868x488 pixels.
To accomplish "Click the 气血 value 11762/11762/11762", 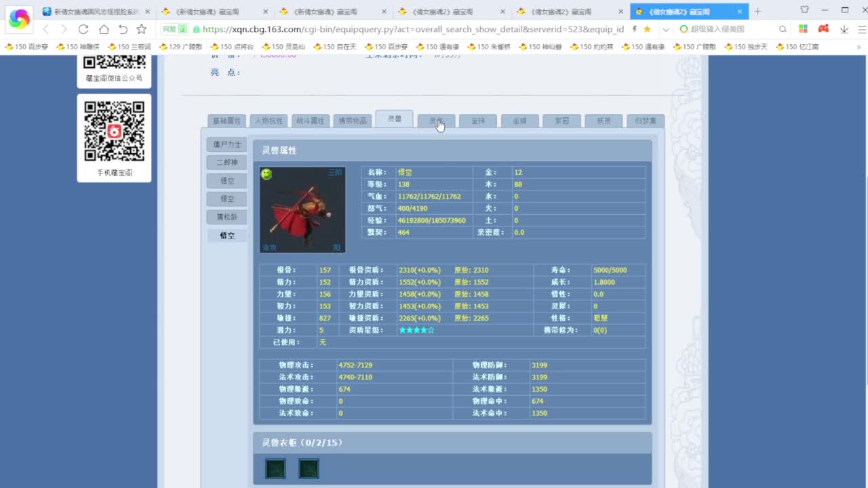I will [x=429, y=197].
